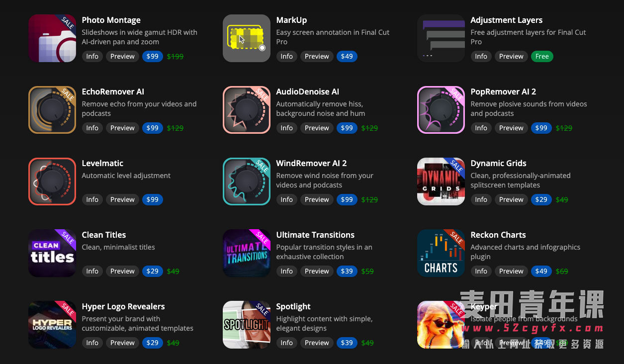Preview Ultimate Transitions
This screenshot has height=364, width=624.
pyautogui.click(x=317, y=271)
